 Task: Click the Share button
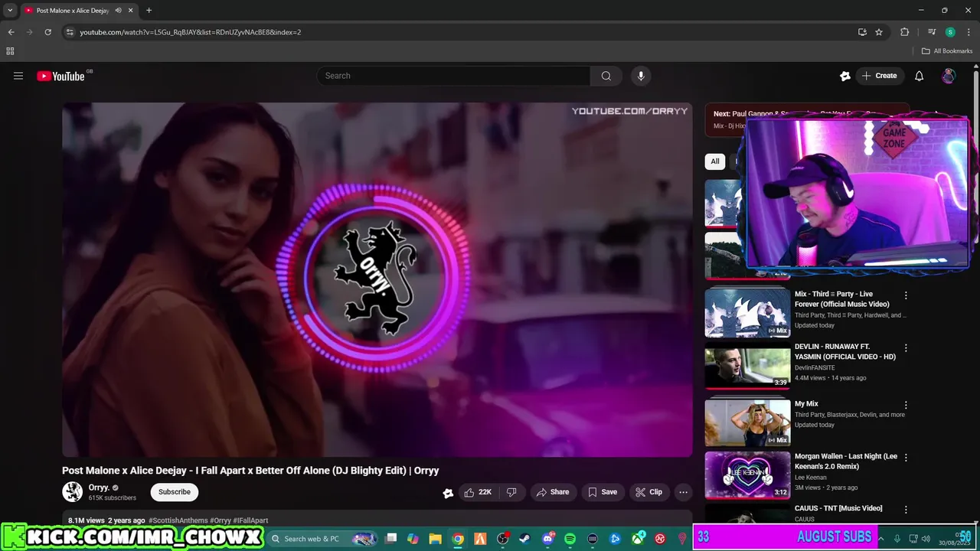(x=553, y=492)
